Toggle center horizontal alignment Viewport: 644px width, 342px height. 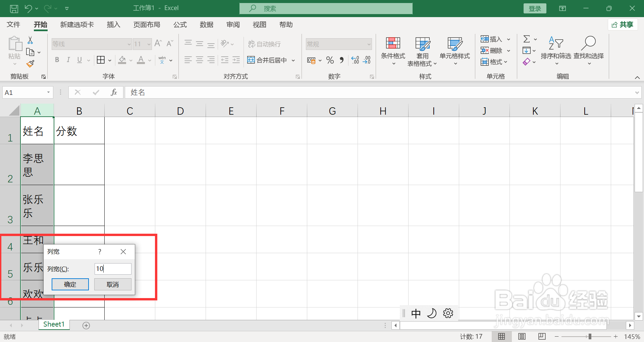pos(200,60)
